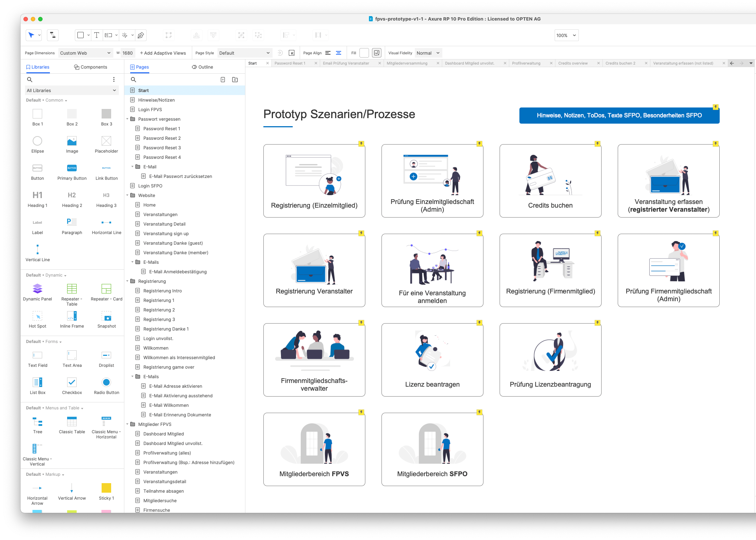The image size is (756, 540).
Task: Select the Rectangle shape tool
Action: click(81, 35)
